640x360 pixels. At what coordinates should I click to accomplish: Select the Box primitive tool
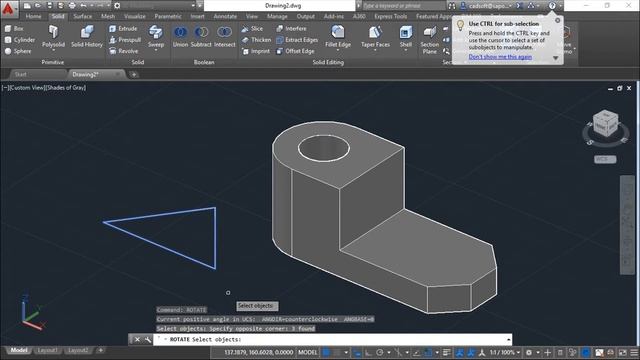[14, 29]
